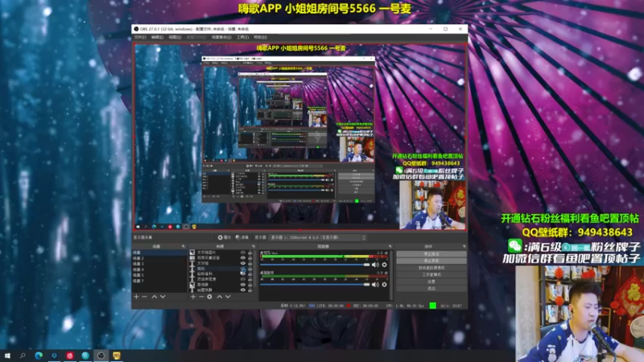Click Exit (退出) in Controls panel
This screenshot has width=644, height=362.
[431, 289]
